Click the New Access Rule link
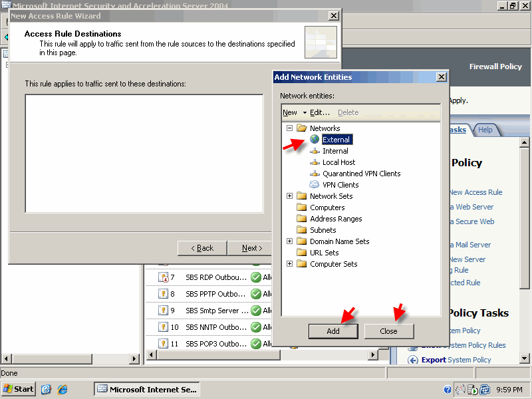The height and width of the screenshot is (399, 532). (x=475, y=192)
